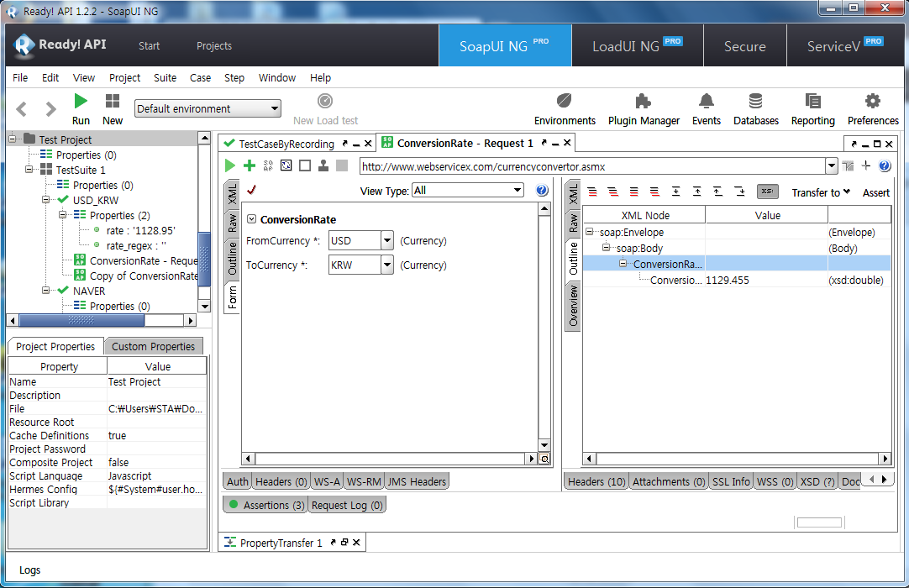The image size is (909, 588).
Task: Add assertion with green plus icon
Action: point(250,166)
